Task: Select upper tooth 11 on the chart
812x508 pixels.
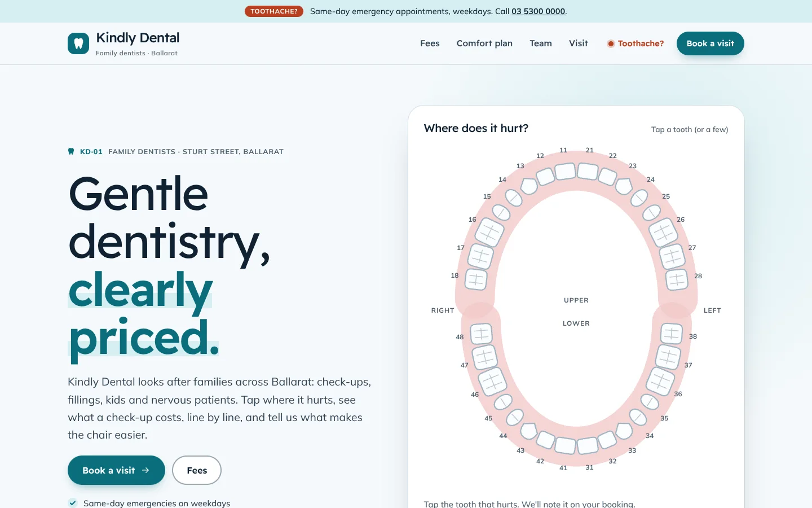Action: tap(565, 171)
